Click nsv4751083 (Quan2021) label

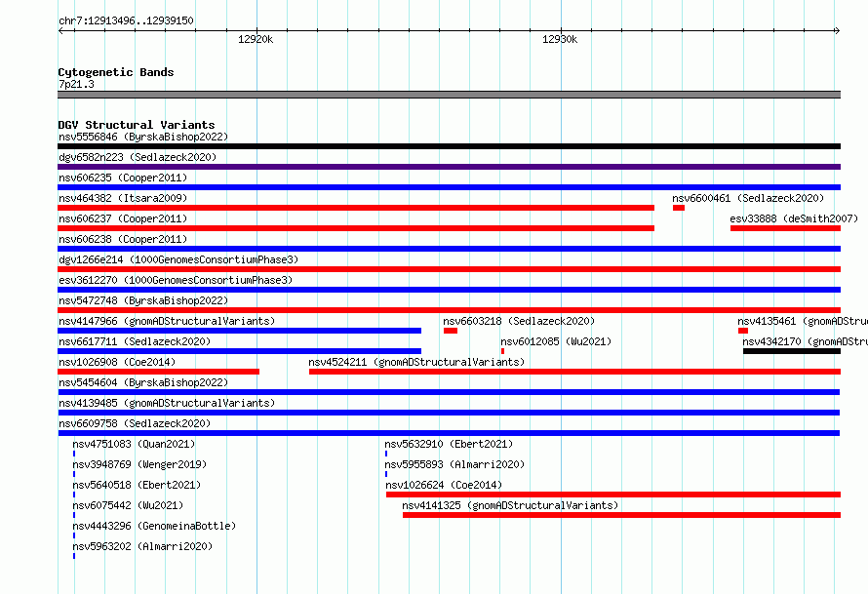click(134, 444)
